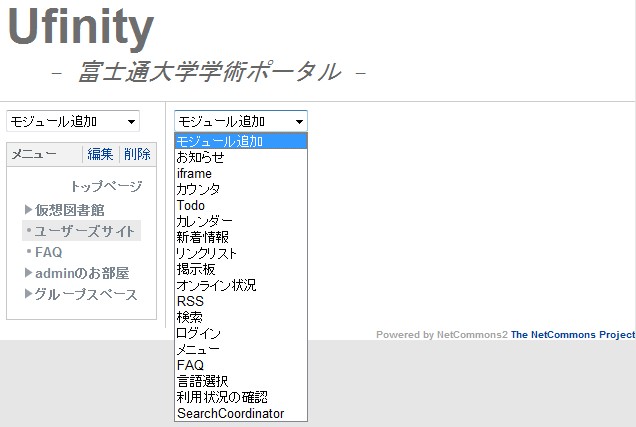
Task: Close the open center モジュール追加 combo box
Action: click(241, 121)
